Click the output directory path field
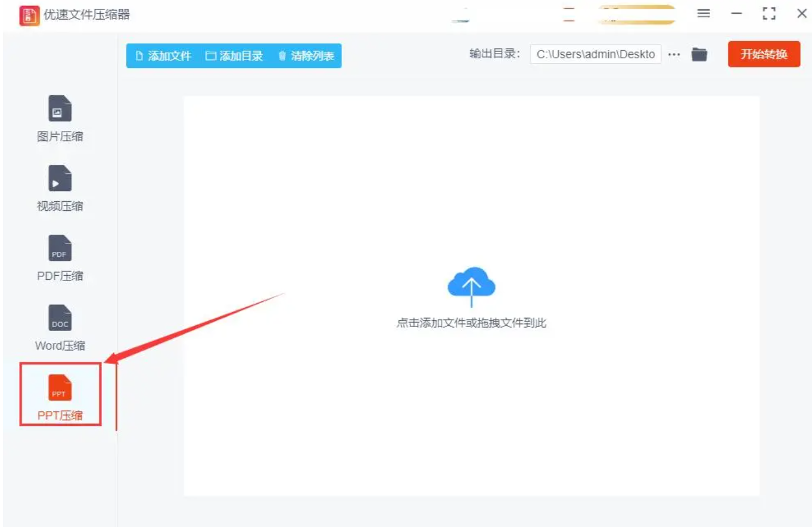This screenshot has width=812, height=527. pos(595,54)
